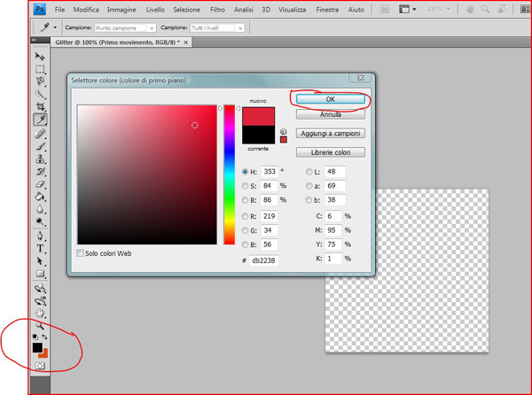Select the Path Selection tool
Screen dimensions: 532x395
point(40,261)
